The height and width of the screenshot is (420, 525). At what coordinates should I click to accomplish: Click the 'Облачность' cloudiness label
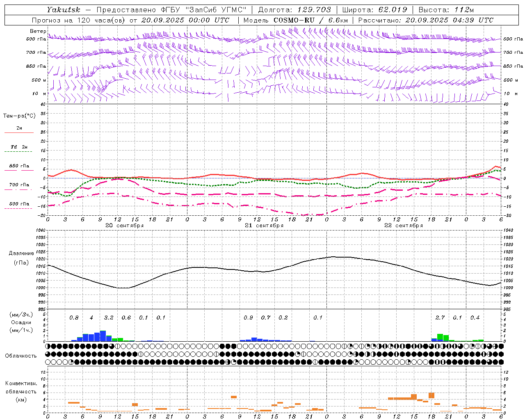click(x=21, y=356)
